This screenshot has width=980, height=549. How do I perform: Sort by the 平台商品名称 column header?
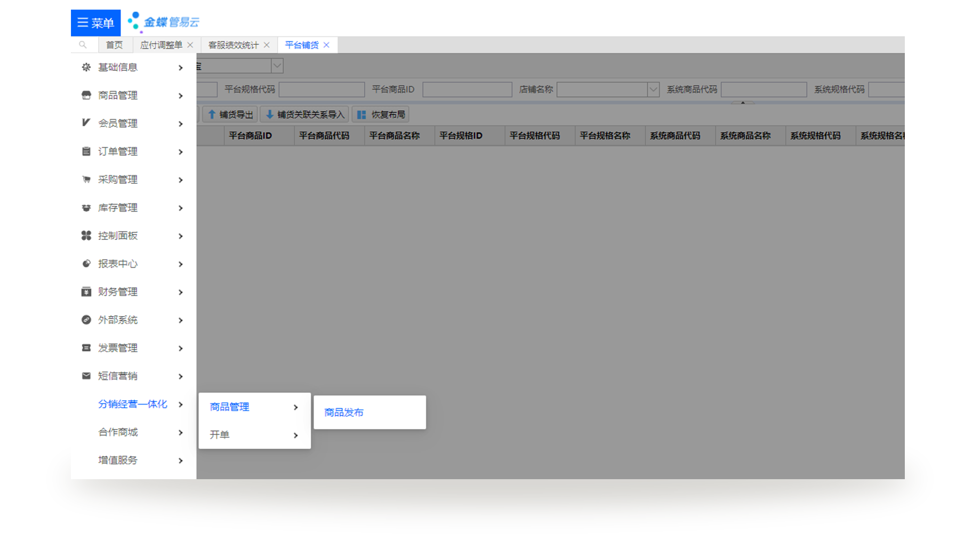pyautogui.click(x=400, y=136)
